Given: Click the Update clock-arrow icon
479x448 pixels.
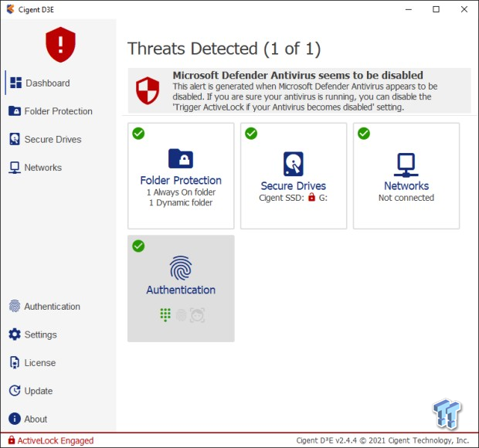Looking at the screenshot, I should point(15,391).
